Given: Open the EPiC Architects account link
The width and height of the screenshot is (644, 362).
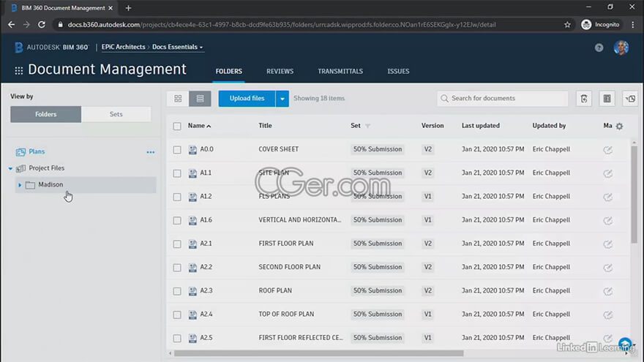Looking at the screenshot, I should [x=123, y=47].
